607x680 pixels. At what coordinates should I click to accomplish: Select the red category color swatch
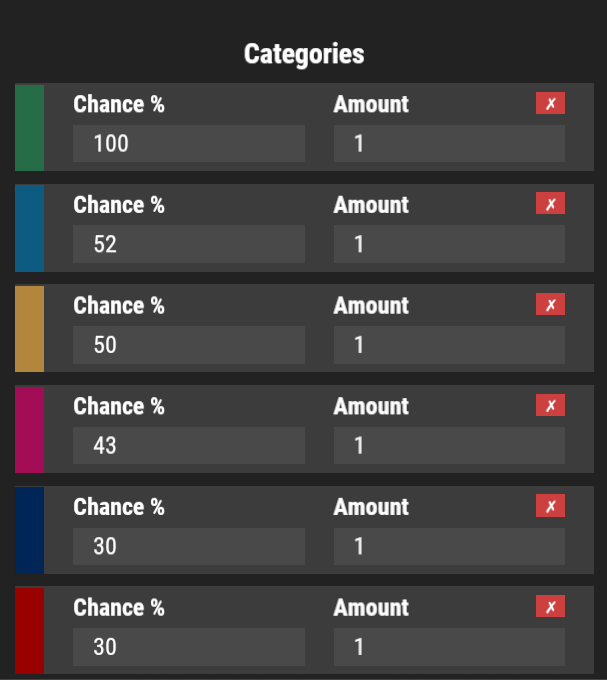point(29,631)
